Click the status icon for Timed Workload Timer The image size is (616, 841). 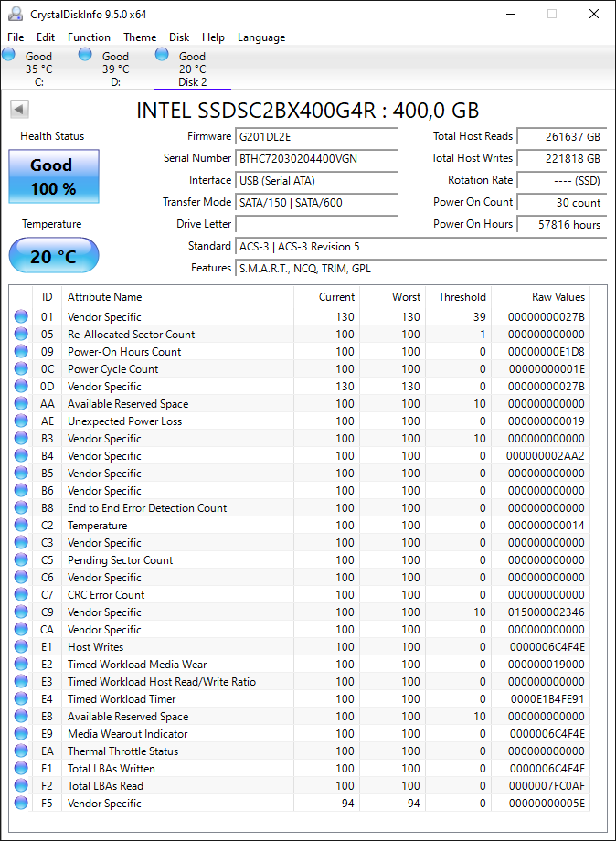click(x=21, y=698)
